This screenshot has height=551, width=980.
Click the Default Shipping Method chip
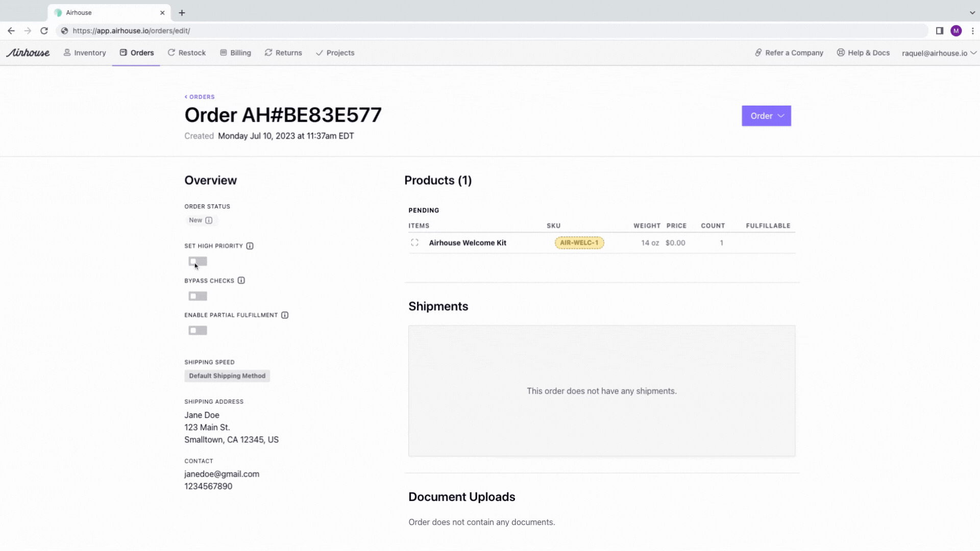point(227,375)
